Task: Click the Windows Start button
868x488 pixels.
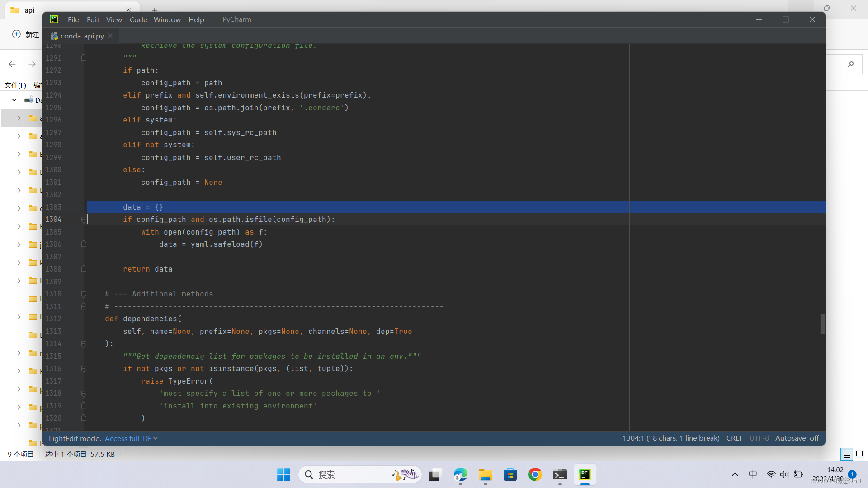Action: tap(283, 474)
